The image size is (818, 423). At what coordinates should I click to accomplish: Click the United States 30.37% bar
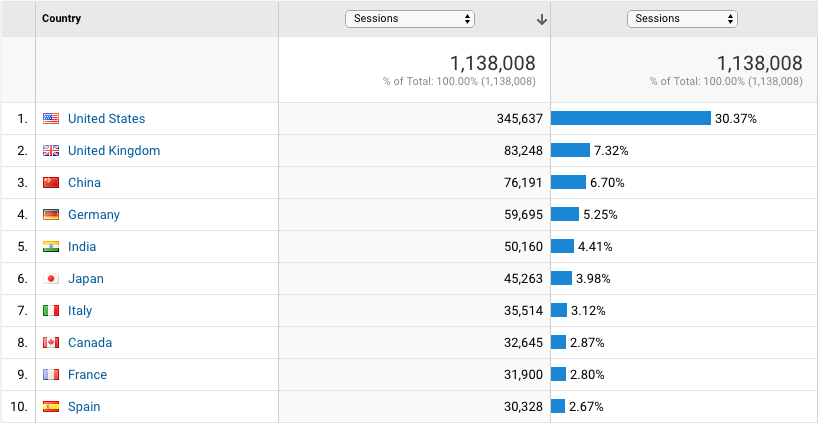click(630, 119)
